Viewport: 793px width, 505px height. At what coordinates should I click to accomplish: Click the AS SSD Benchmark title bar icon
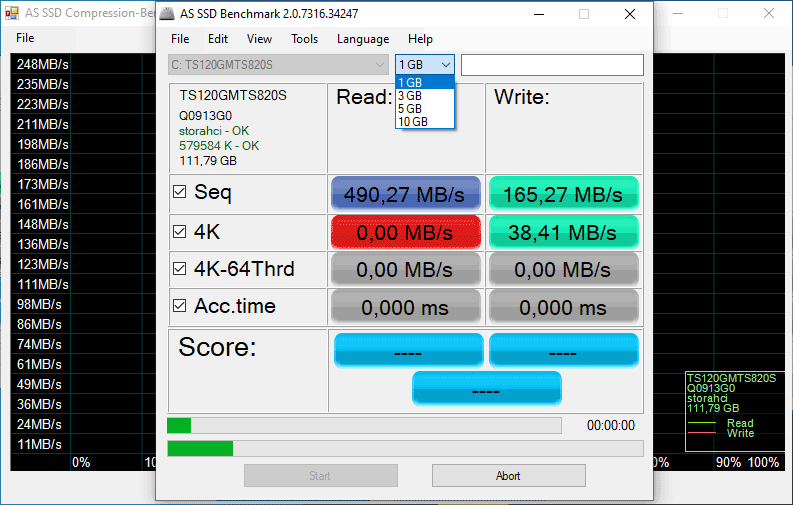point(170,14)
